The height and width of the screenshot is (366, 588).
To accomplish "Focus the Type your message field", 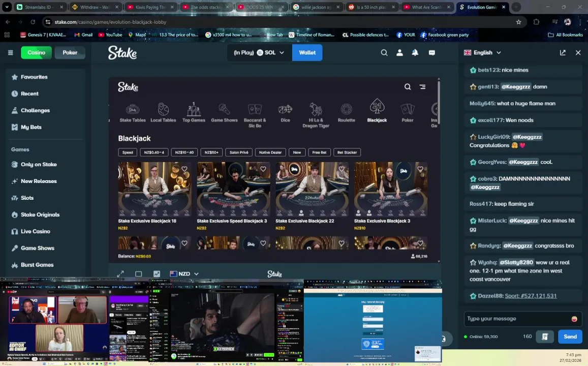I will coord(523,319).
